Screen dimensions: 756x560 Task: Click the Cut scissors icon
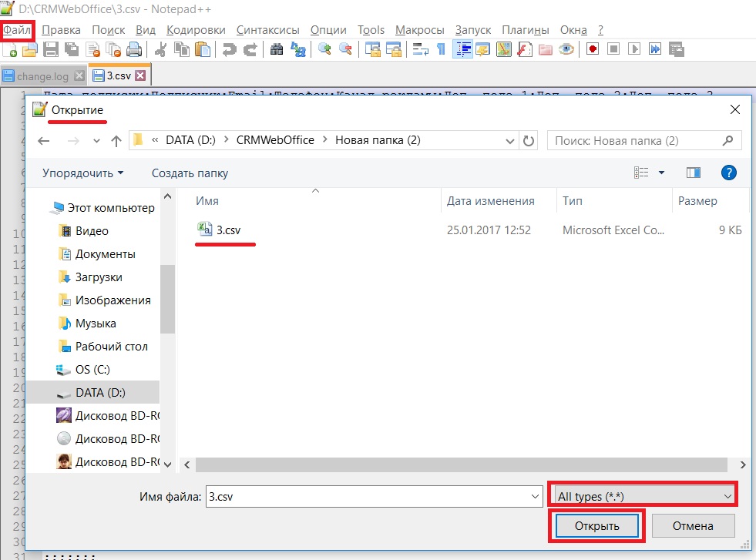pos(160,49)
